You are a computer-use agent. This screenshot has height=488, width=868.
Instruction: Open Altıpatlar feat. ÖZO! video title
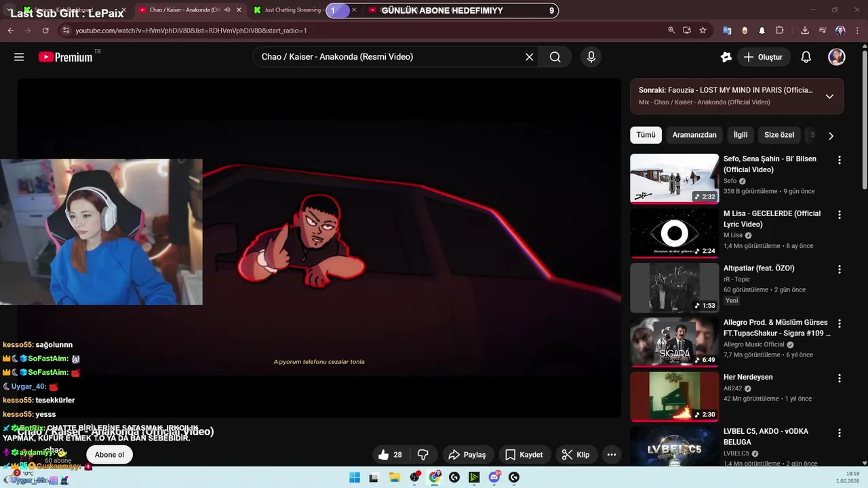(x=759, y=268)
